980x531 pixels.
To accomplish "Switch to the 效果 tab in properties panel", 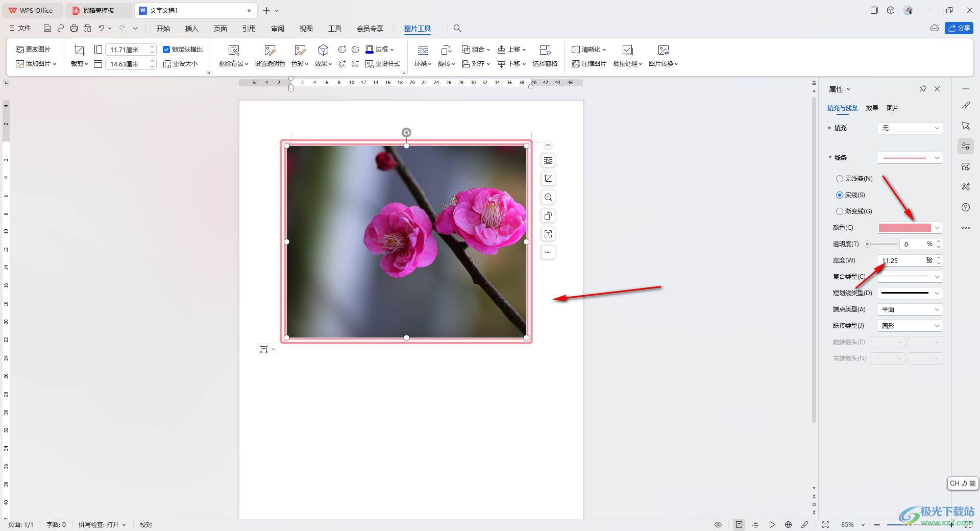I will click(872, 108).
